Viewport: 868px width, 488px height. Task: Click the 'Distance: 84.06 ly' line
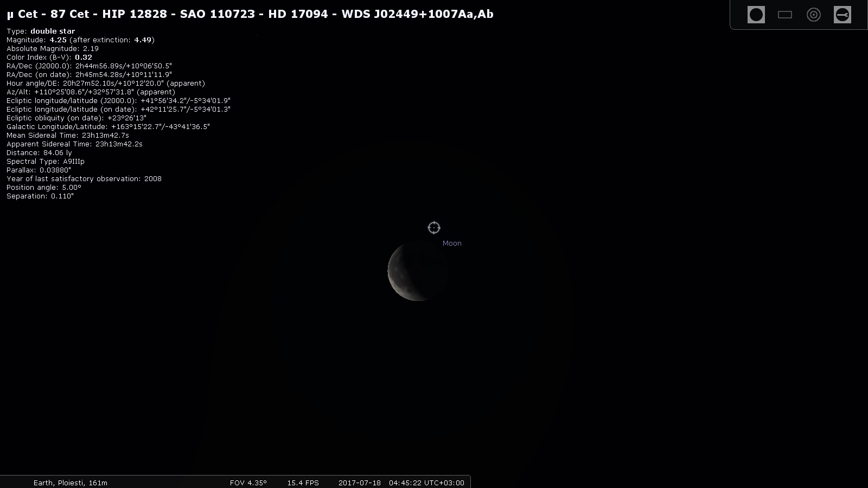click(39, 153)
